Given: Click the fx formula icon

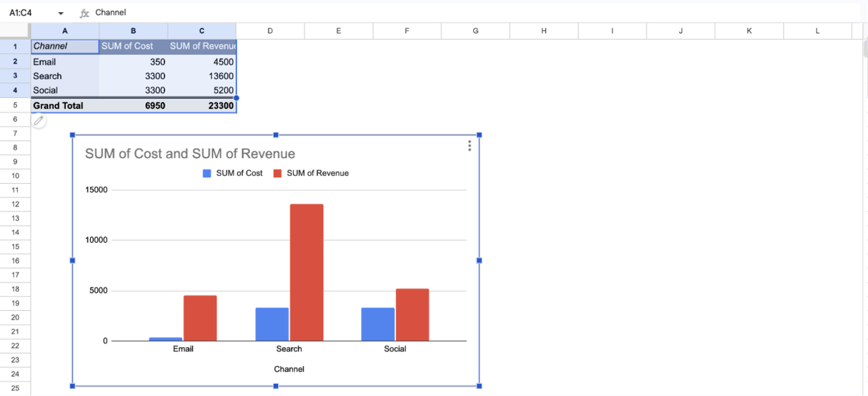Looking at the screenshot, I should (84, 13).
